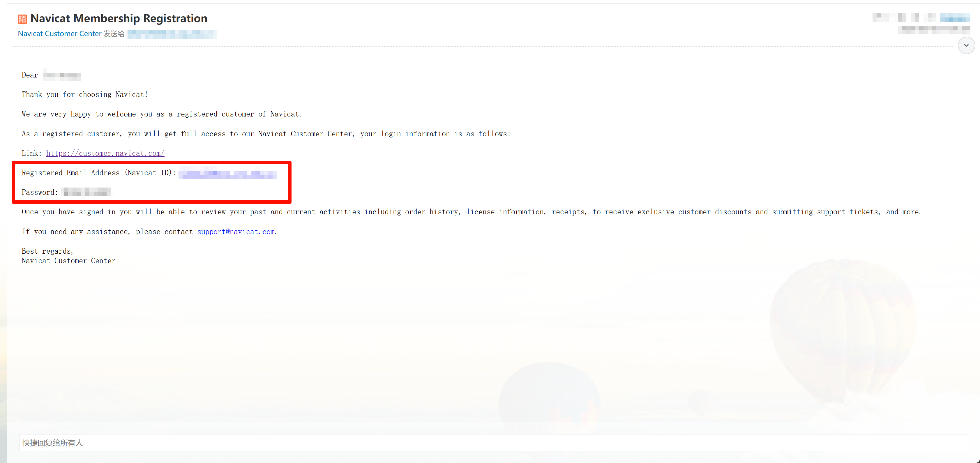Image resolution: width=980 pixels, height=463 pixels.
Task: Expand message details with the chevron button
Action: (x=966, y=46)
